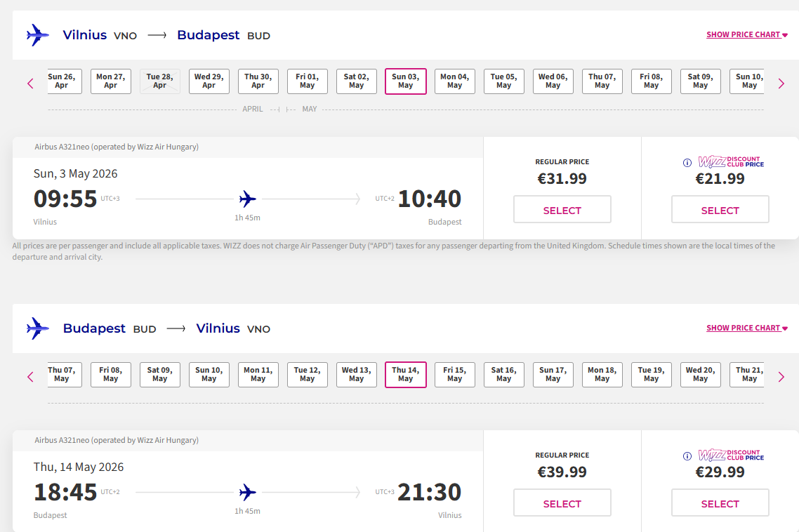Click the unavailable Tue 28, Apr date
The height and width of the screenshot is (532, 799).
coord(159,81)
